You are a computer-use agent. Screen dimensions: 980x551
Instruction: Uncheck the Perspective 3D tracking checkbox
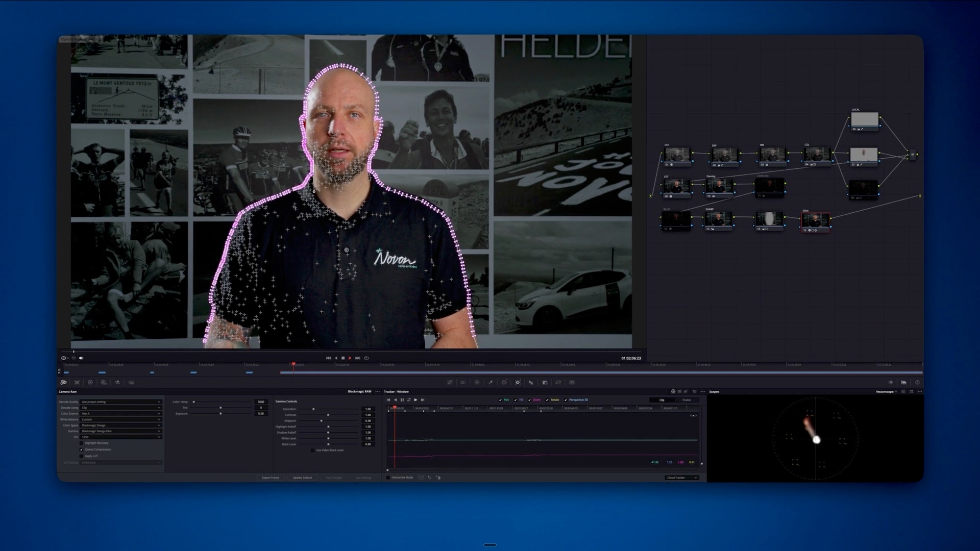(x=566, y=400)
